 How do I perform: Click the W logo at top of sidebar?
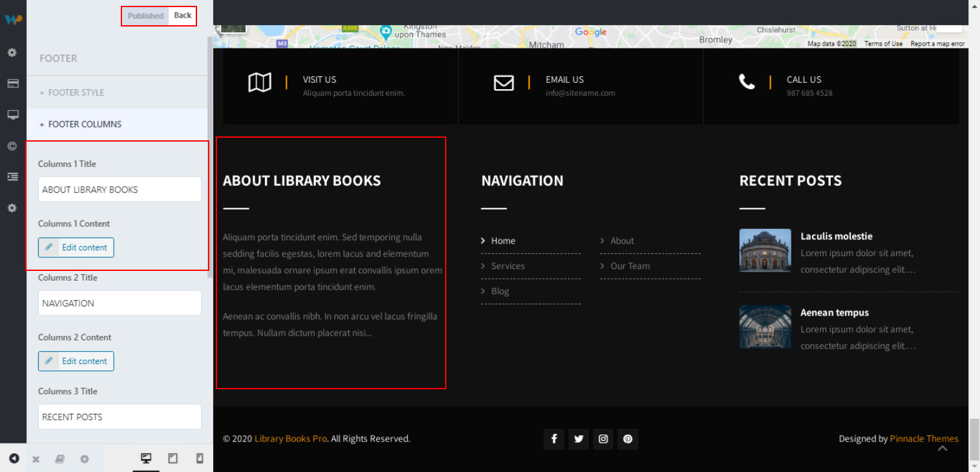13,19
